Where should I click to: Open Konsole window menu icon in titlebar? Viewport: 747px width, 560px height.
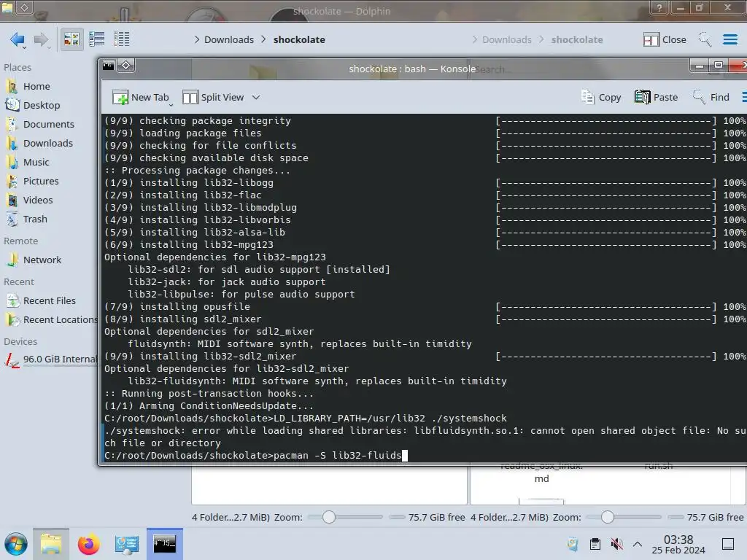(x=109, y=65)
